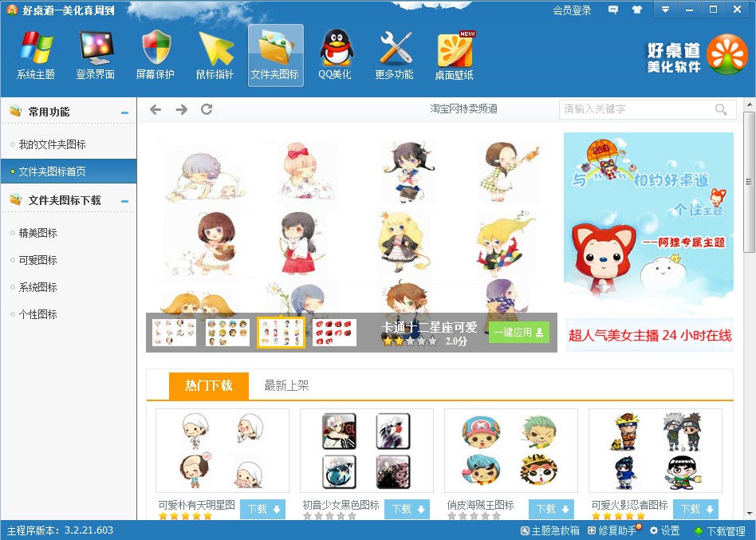
Task: Open the 桌面壁纸 wallpaper section
Action: [x=454, y=55]
